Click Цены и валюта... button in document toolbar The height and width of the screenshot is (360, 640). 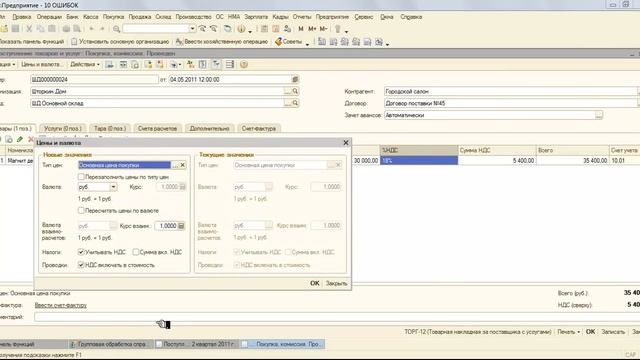tap(41, 64)
